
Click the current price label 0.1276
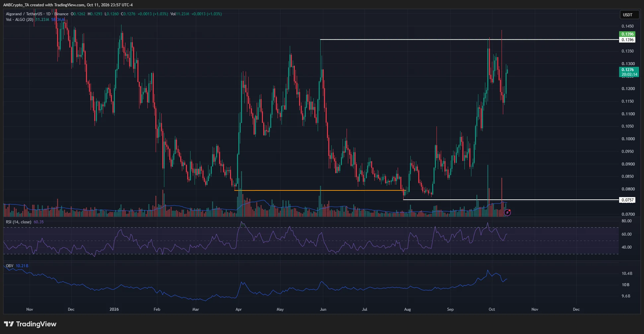(x=629, y=72)
